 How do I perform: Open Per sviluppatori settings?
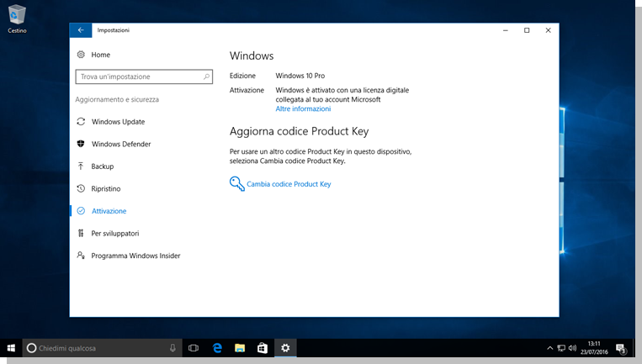point(114,233)
